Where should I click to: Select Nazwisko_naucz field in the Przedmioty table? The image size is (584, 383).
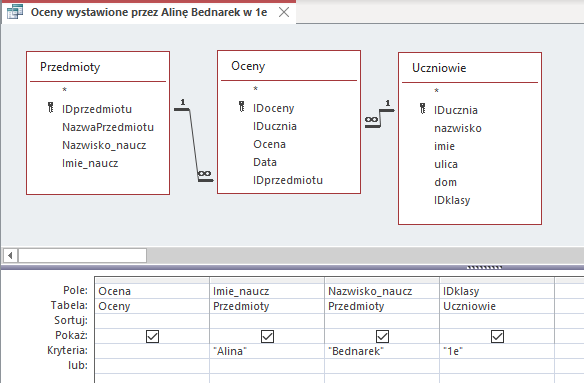click(104, 145)
